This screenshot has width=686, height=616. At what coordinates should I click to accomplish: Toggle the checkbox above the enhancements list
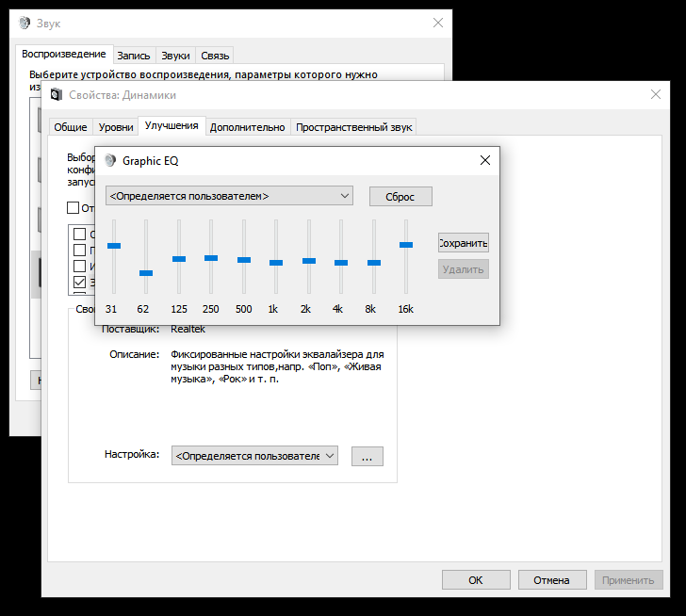click(x=73, y=207)
